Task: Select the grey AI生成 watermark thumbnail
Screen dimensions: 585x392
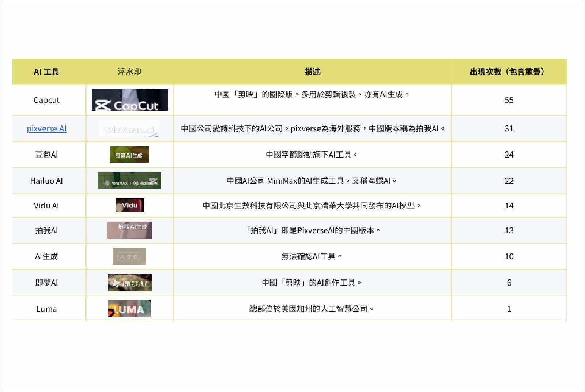Action: (x=129, y=256)
